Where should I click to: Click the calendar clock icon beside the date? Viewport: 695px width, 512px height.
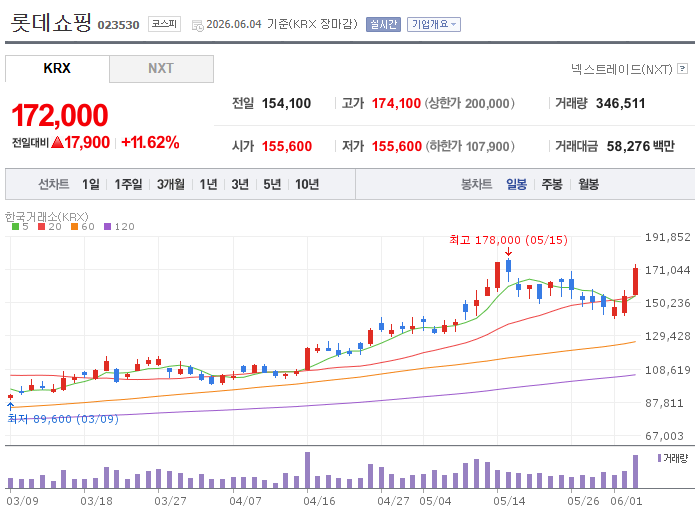(x=197, y=25)
